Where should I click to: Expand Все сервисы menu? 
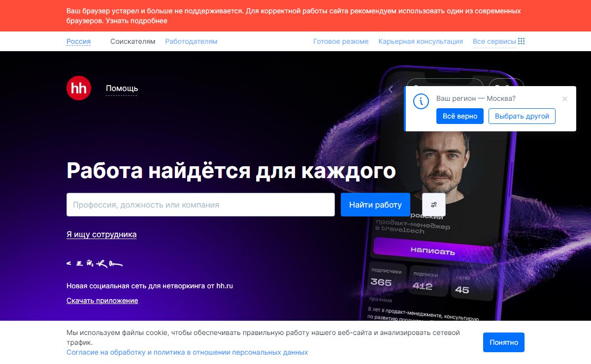[494, 41]
